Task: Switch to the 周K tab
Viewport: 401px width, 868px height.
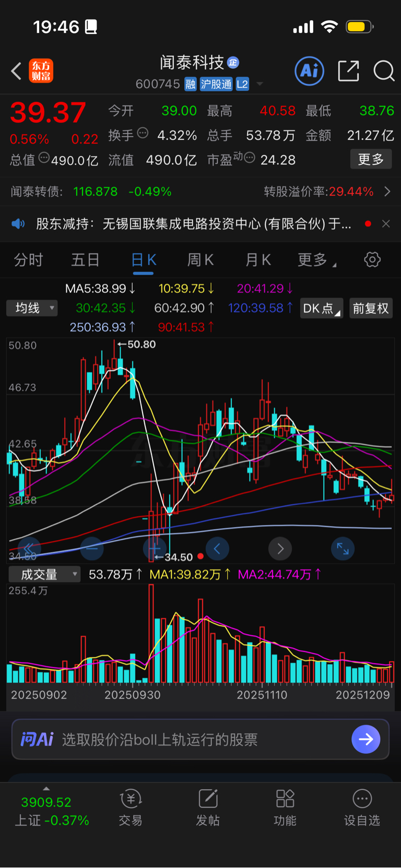Action: click(200, 259)
